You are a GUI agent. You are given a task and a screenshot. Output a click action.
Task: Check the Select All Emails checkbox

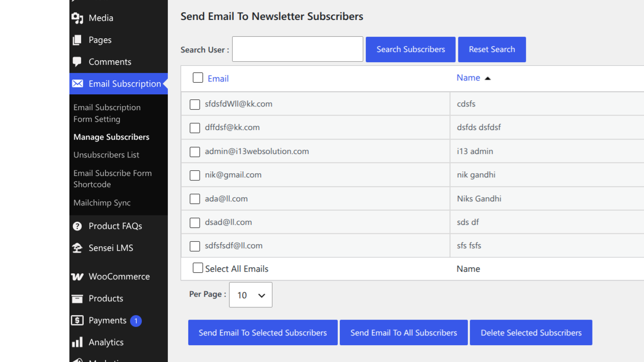point(198,268)
